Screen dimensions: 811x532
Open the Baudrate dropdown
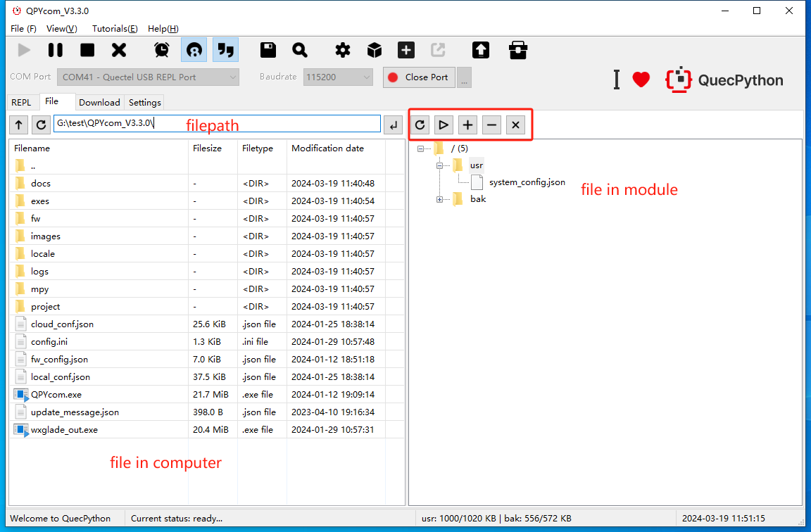pyautogui.click(x=338, y=77)
